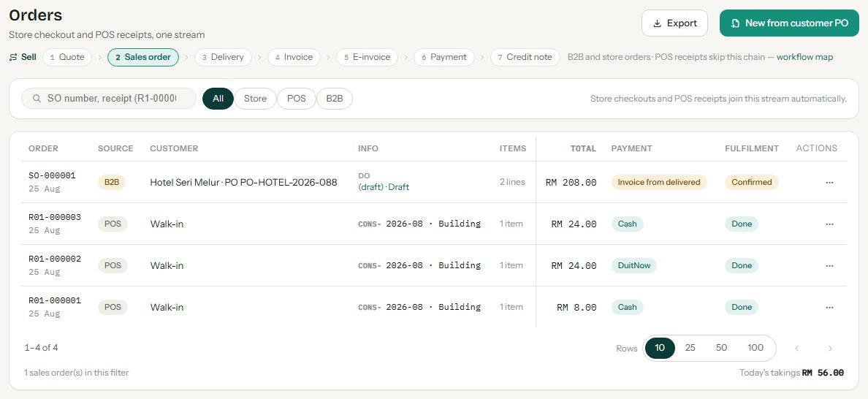Set rows per page to 50

721,348
